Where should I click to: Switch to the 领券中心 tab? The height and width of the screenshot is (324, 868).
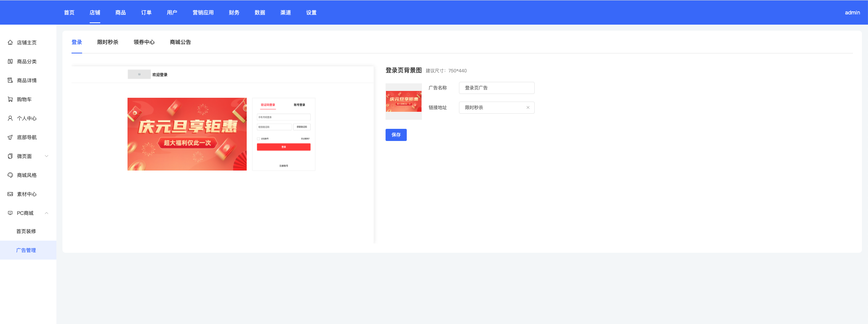pos(144,42)
